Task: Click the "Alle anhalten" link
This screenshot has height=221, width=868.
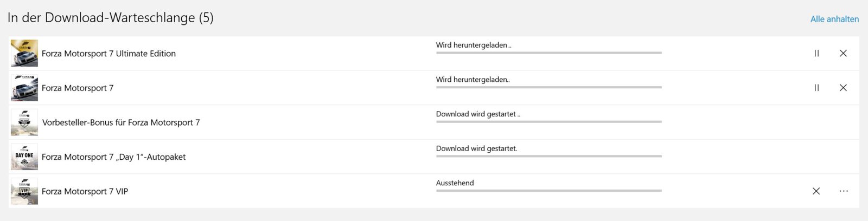Action: coord(834,19)
